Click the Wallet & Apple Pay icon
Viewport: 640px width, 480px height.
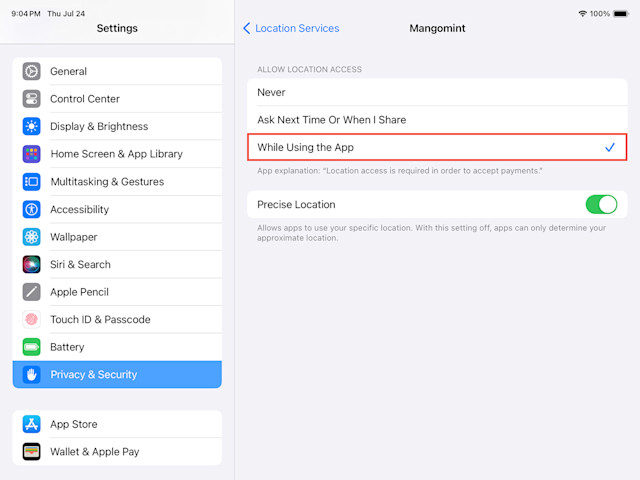[x=31, y=452]
